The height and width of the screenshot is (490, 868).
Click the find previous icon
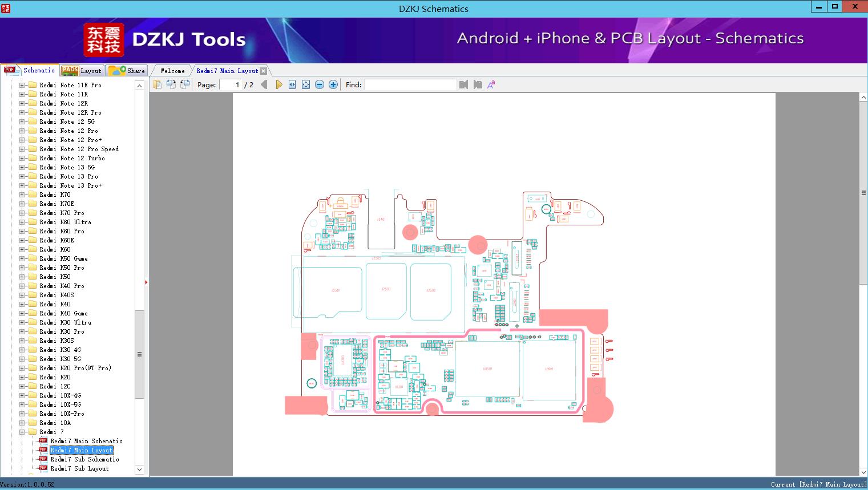pyautogui.click(x=463, y=84)
